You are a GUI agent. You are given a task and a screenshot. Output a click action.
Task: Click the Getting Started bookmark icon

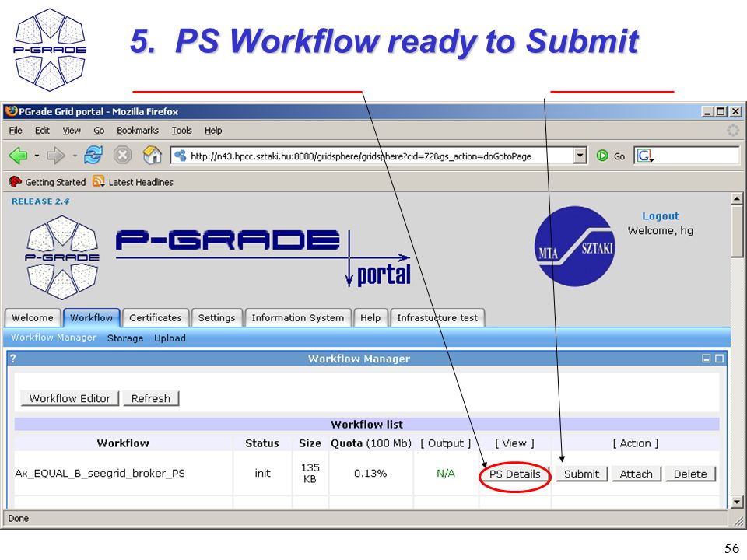pos(16,181)
